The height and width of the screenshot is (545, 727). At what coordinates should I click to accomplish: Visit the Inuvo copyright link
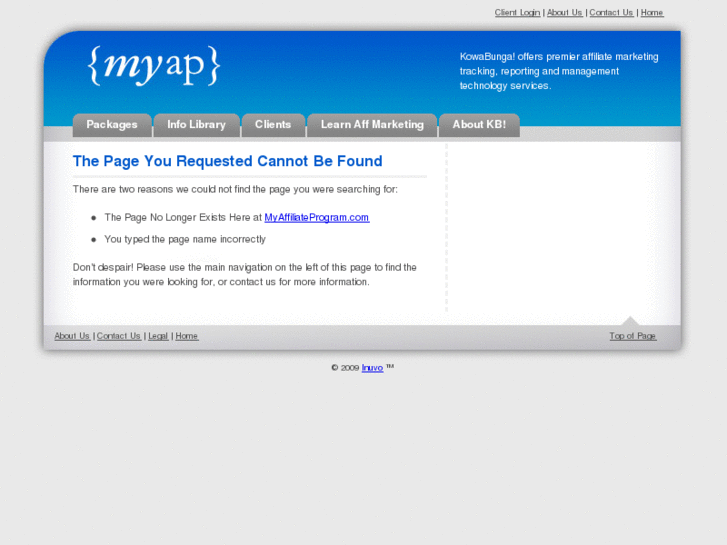(x=372, y=368)
